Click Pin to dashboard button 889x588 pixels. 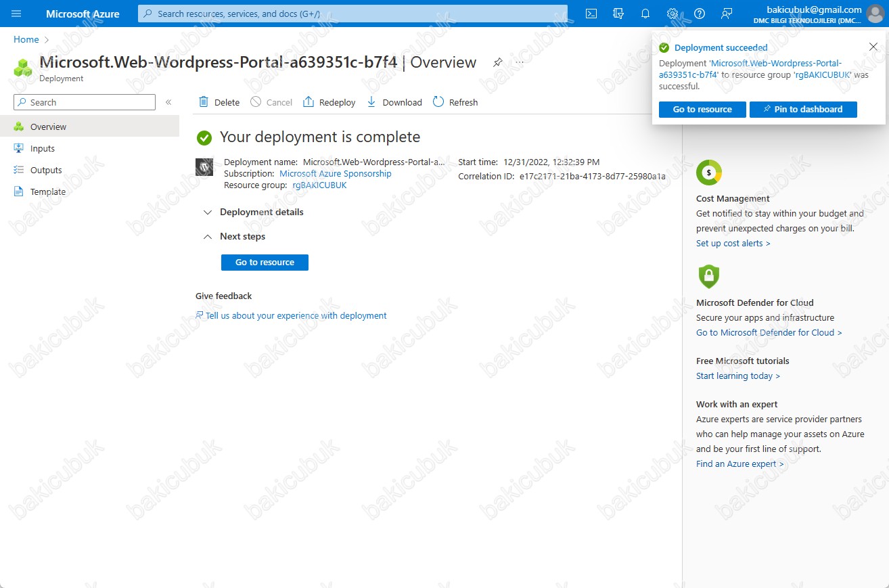[x=803, y=110]
